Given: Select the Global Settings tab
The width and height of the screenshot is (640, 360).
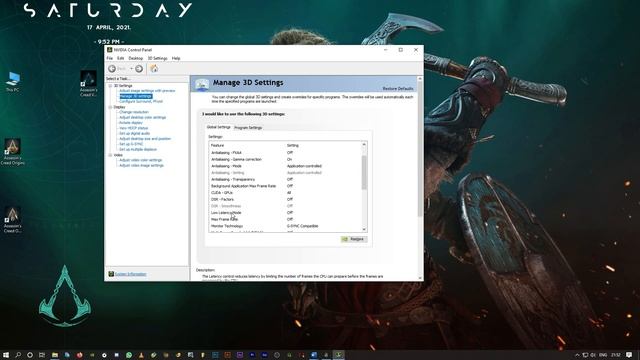Looking at the screenshot, I should pyautogui.click(x=218, y=127).
